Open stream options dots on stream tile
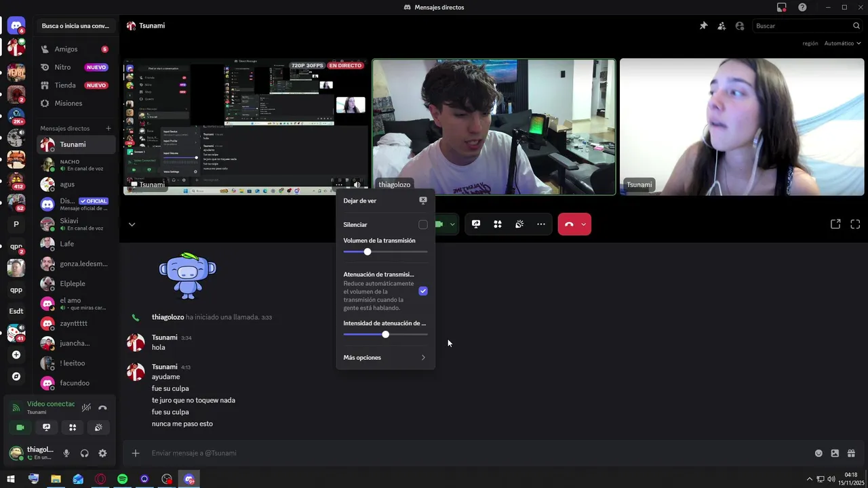 click(339, 184)
